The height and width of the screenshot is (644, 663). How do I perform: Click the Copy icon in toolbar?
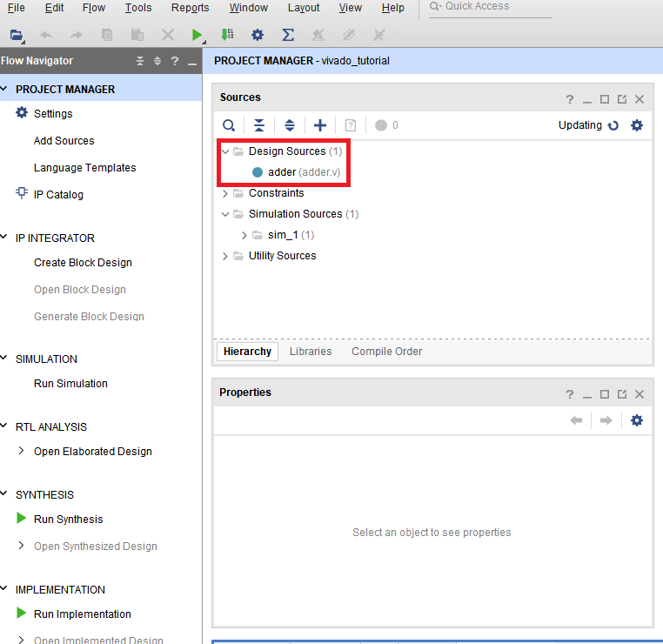click(x=107, y=35)
